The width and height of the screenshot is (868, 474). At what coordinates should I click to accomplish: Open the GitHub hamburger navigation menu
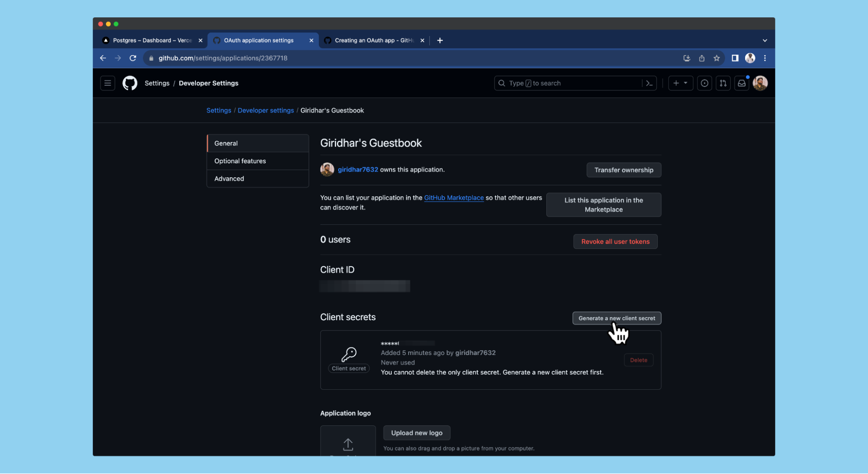107,83
